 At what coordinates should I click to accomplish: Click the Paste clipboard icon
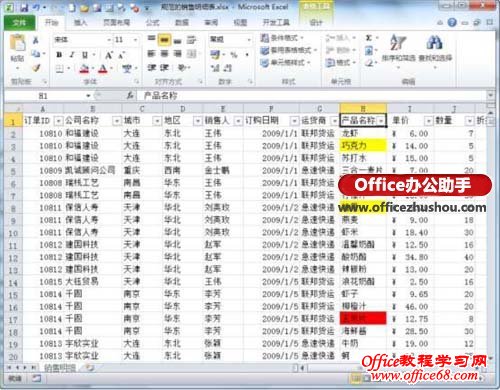[x=17, y=43]
